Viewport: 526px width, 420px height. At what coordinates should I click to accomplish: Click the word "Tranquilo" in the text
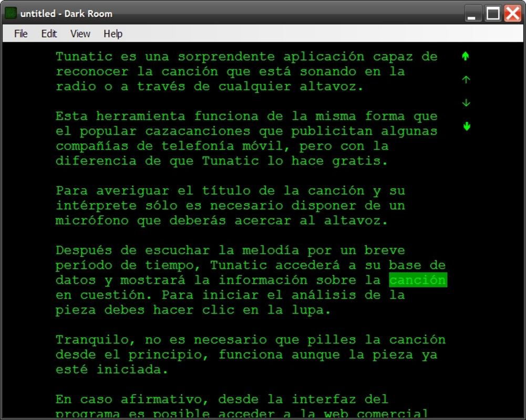point(92,340)
